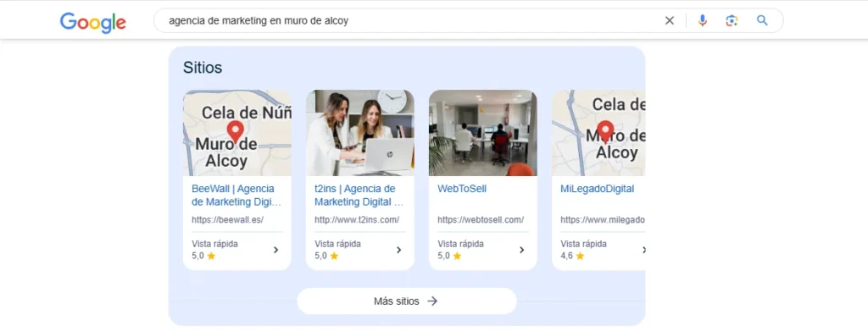The width and height of the screenshot is (868, 331).
Task: Open WebToSell Vista rápida chevron
Action: coord(521,250)
